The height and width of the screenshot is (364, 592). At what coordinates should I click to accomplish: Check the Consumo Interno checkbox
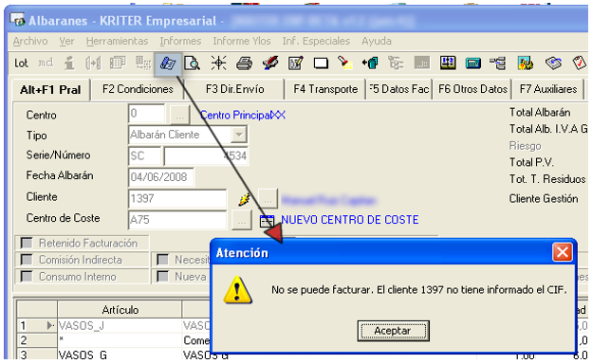[x=27, y=277]
